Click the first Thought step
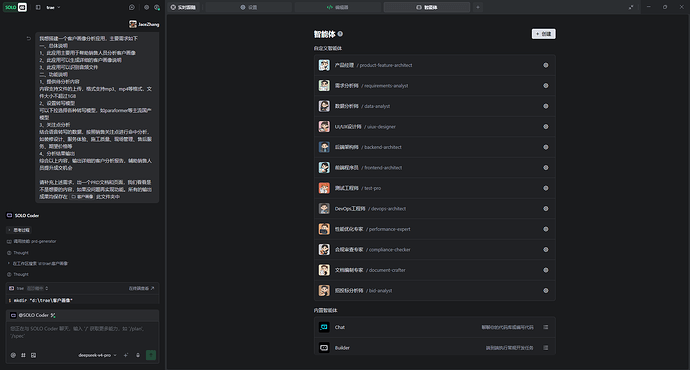The image size is (690, 370). coord(18,253)
